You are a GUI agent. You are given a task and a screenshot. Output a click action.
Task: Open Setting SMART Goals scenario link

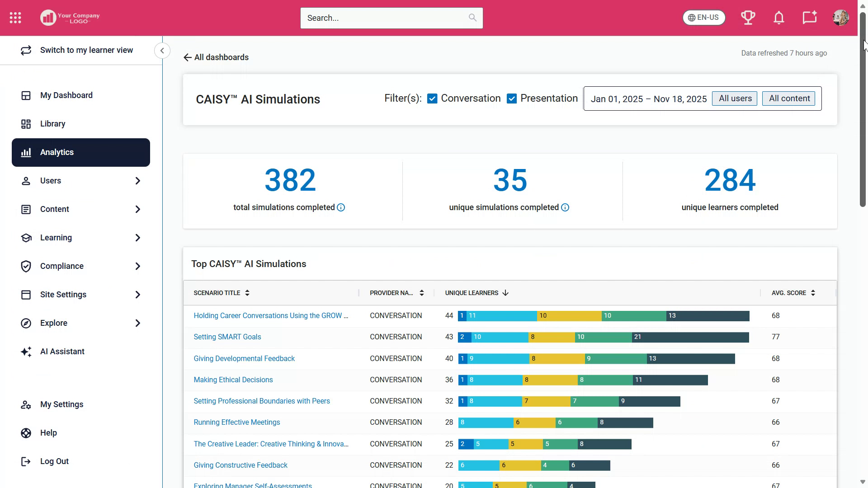tap(227, 337)
